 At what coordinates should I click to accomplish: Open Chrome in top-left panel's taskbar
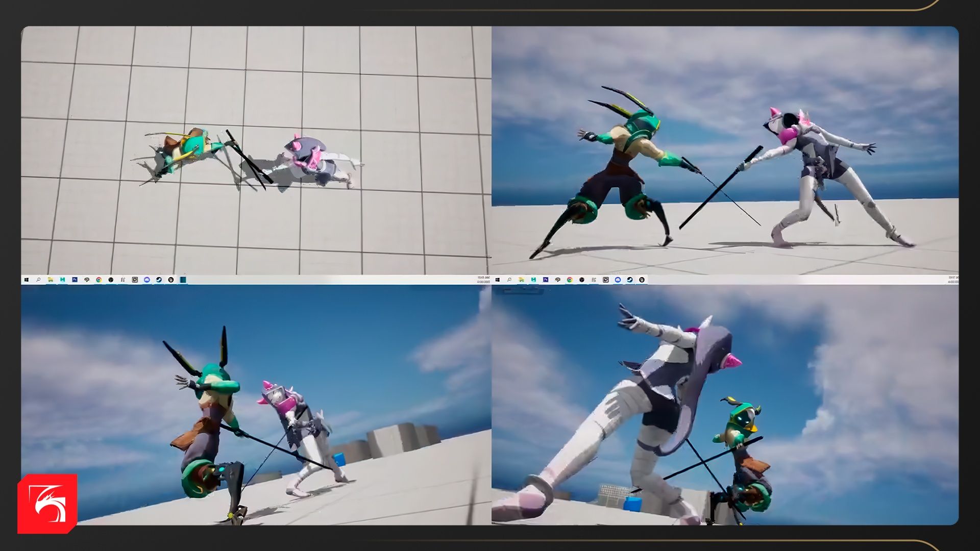pyautogui.click(x=99, y=280)
